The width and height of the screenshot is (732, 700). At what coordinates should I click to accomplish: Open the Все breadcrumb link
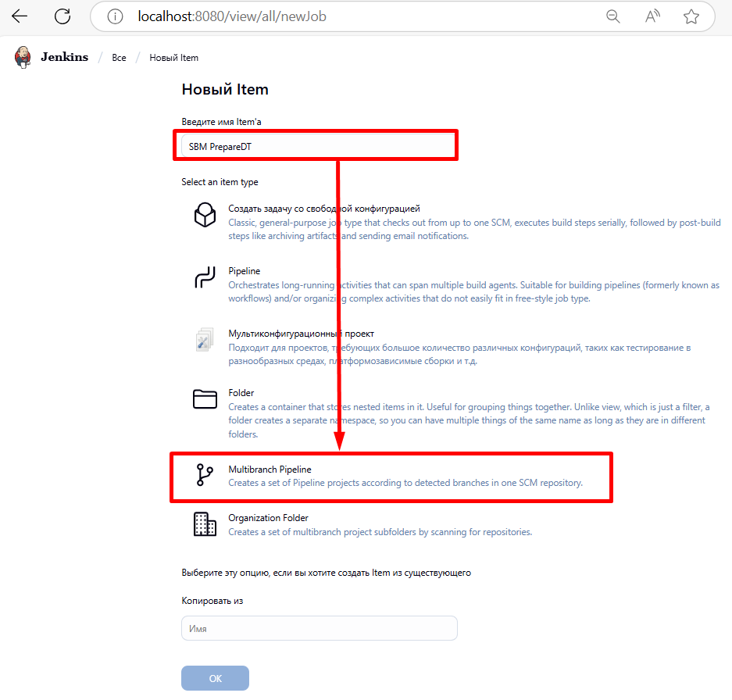[119, 58]
